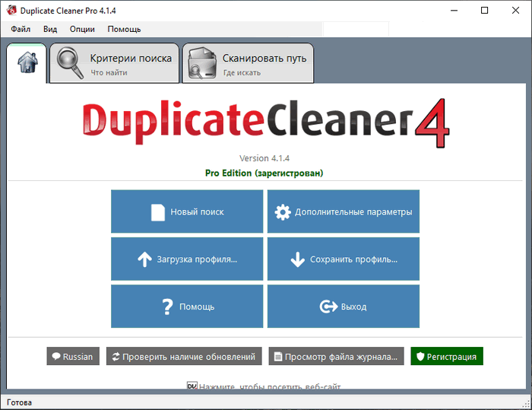The width and height of the screenshot is (532, 410).
Task: Switch to Критерии поиска tab
Action: click(114, 63)
